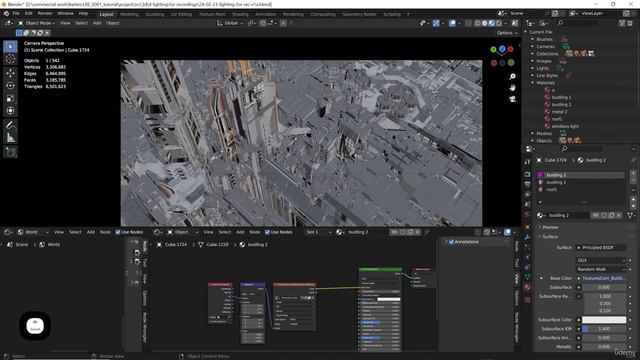
Task: Open the File menu
Action: 16,13
